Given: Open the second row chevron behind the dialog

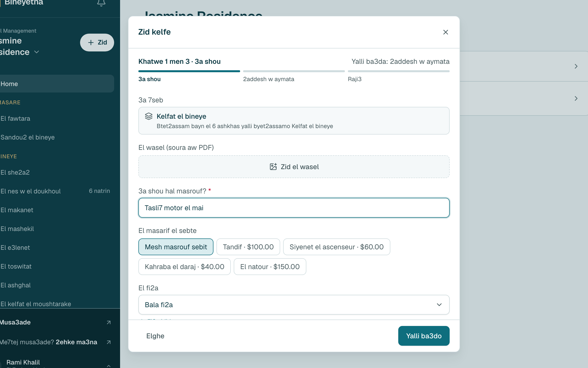Looking at the screenshot, I should pyautogui.click(x=576, y=98).
